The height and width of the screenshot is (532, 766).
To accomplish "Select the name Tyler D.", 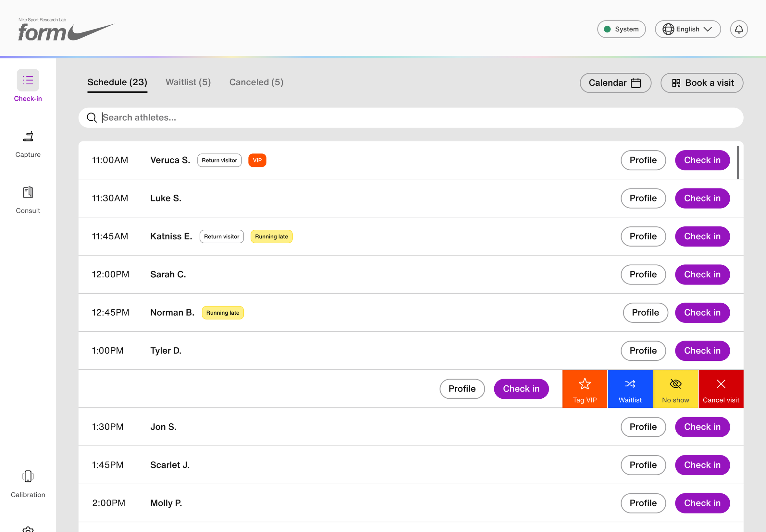I will pos(166,351).
